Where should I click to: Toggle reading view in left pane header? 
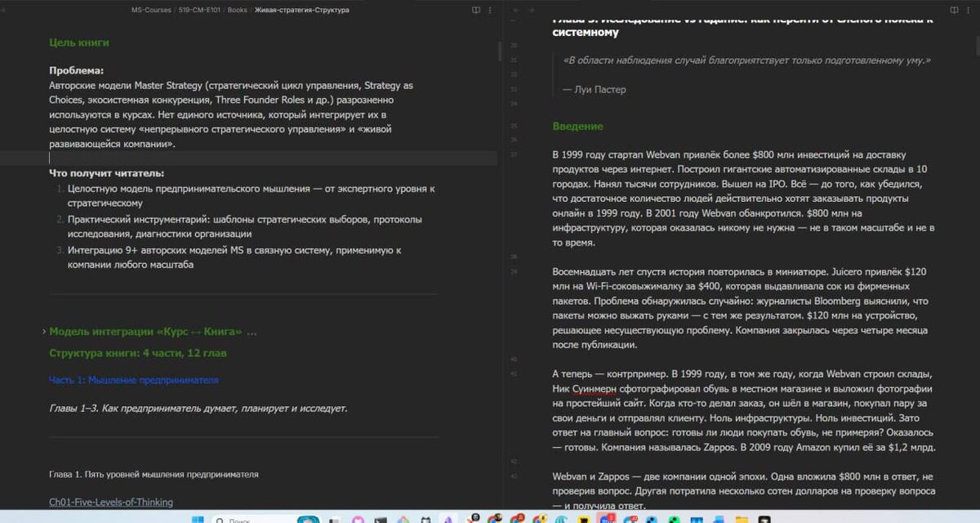click(x=476, y=10)
